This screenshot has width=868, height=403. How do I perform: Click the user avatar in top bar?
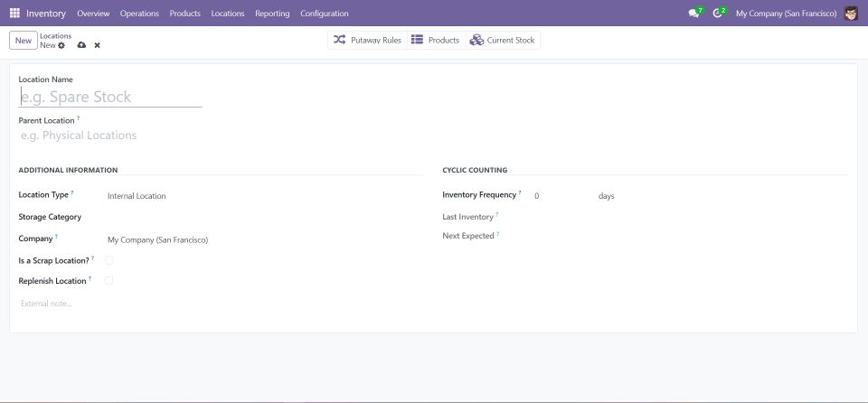(x=851, y=14)
